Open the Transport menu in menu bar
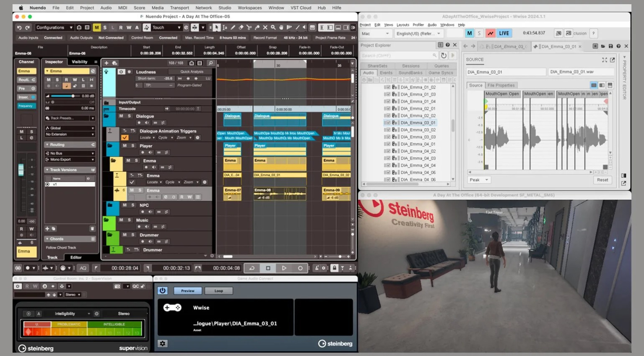 click(179, 8)
